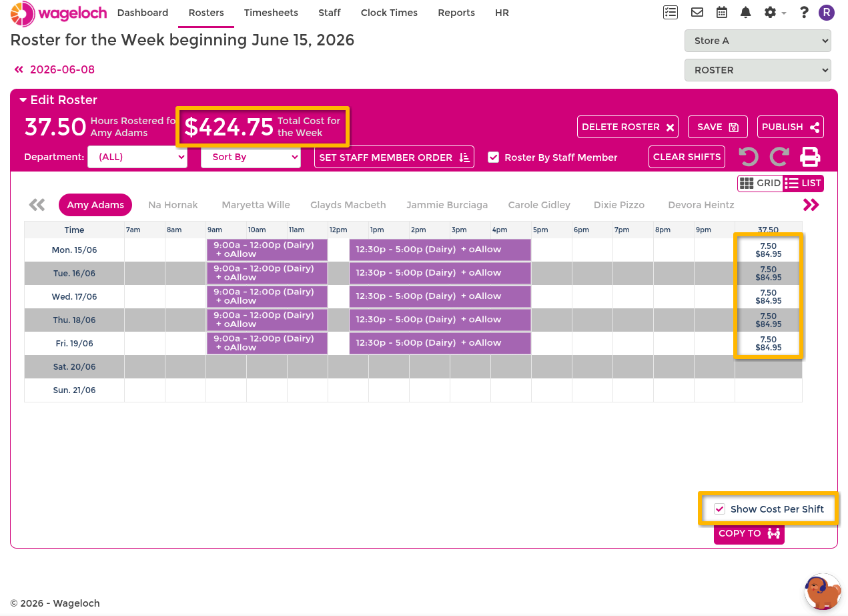Show previous staff members with left chevrons

(x=37, y=205)
